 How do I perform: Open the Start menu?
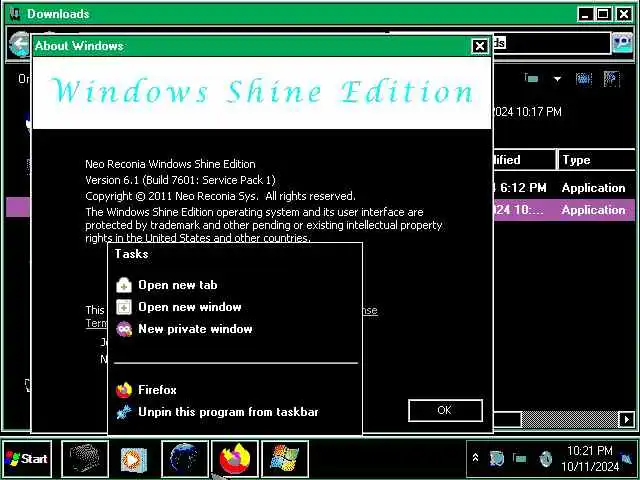[x=27, y=459]
